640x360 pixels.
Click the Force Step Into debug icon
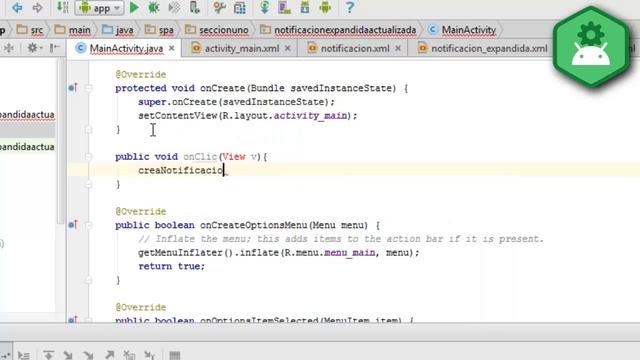pos(89,355)
